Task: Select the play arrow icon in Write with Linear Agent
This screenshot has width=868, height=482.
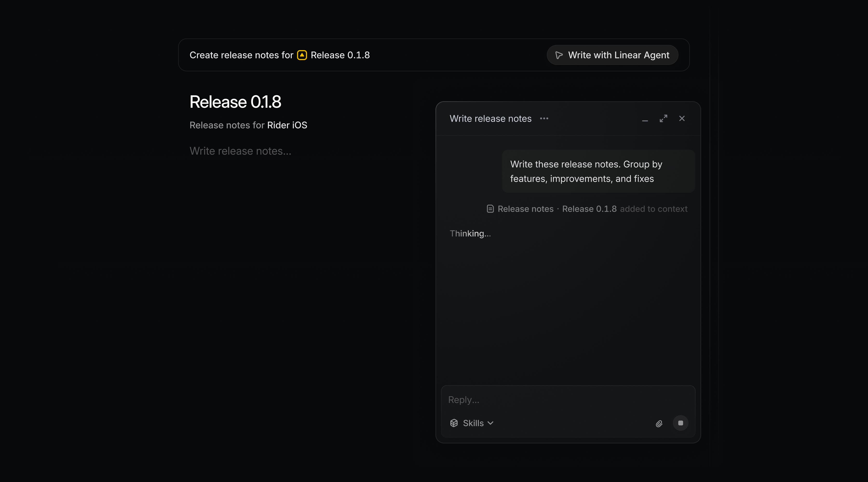Action: click(x=559, y=55)
